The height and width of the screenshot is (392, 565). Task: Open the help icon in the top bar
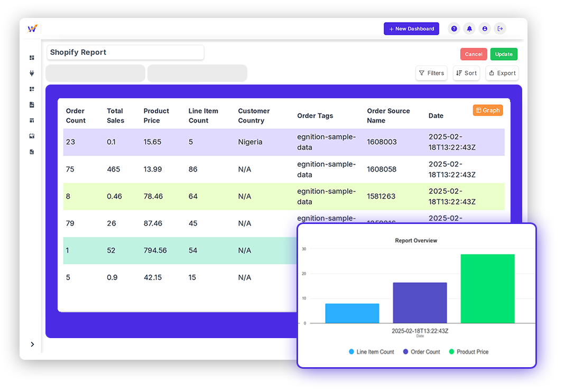pos(454,29)
